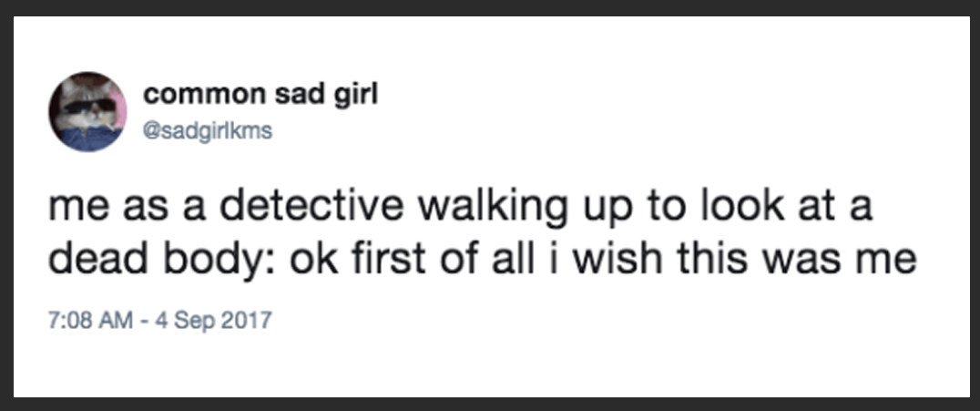
Task: Click the phrase 'i wish this was me'
Action: [x=730, y=260]
